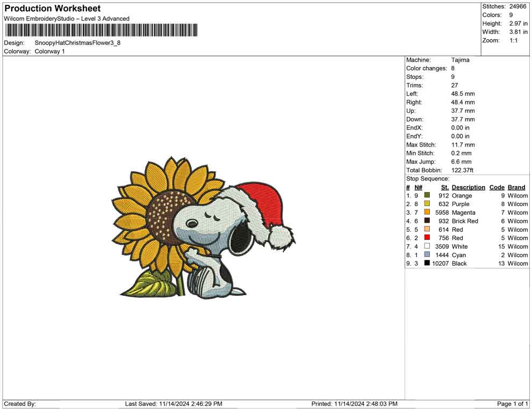
Task: Click the Colorway 1 label
Action: [x=50, y=51]
